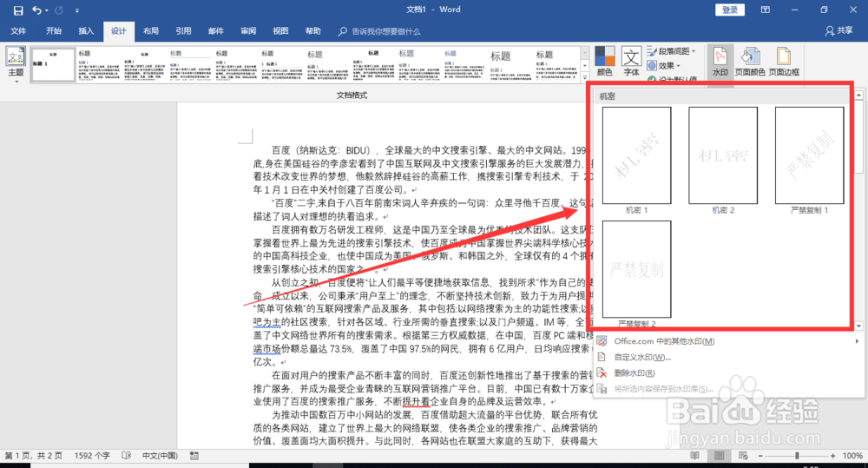The width and height of the screenshot is (868, 468).
Task: Open the 颜色 theme colors menu
Action: (x=604, y=61)
